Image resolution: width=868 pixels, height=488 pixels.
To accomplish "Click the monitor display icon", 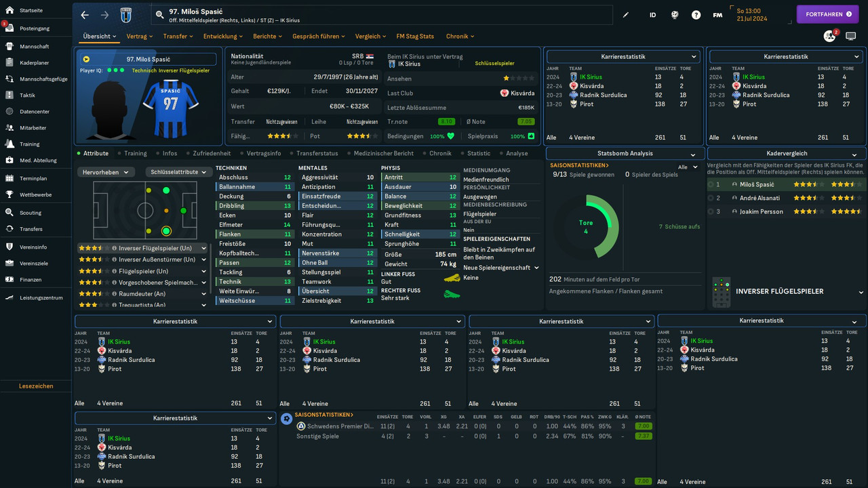I will [850, 36].
